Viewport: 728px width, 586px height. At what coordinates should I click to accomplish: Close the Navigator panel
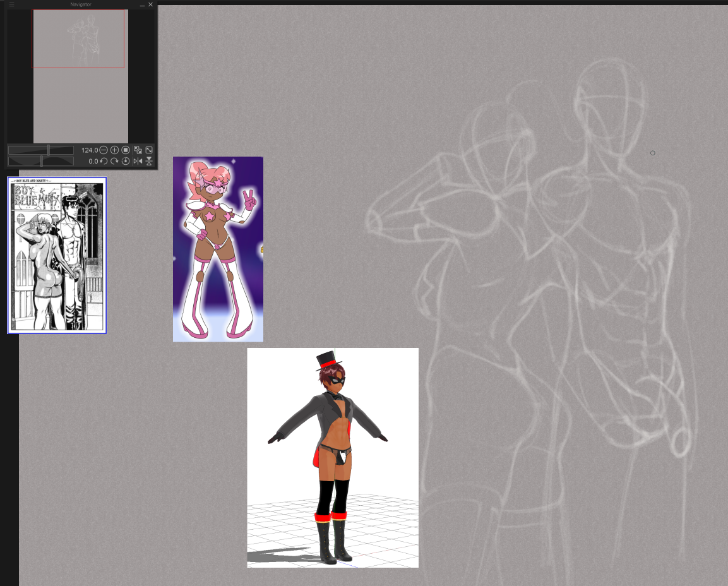(150, 4)
